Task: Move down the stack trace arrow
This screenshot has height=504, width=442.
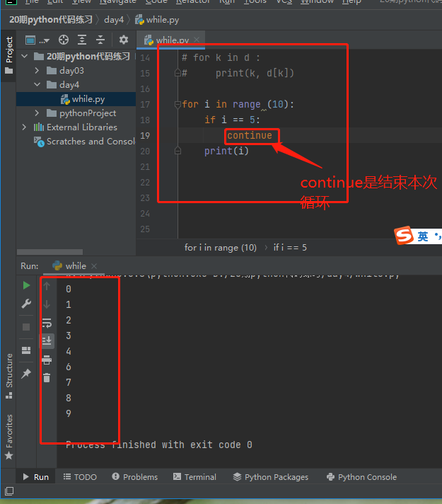Action: [x=47, y=304]
